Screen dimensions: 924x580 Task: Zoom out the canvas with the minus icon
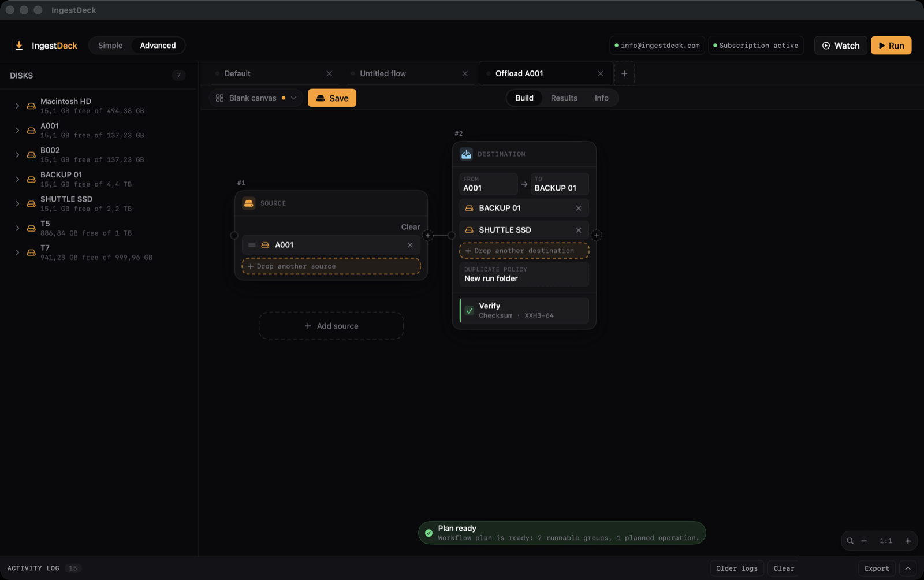(x=865, y=541)
